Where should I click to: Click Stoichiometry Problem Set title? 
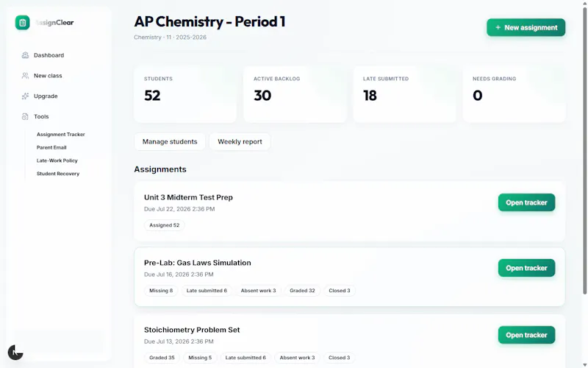(192, 330)
